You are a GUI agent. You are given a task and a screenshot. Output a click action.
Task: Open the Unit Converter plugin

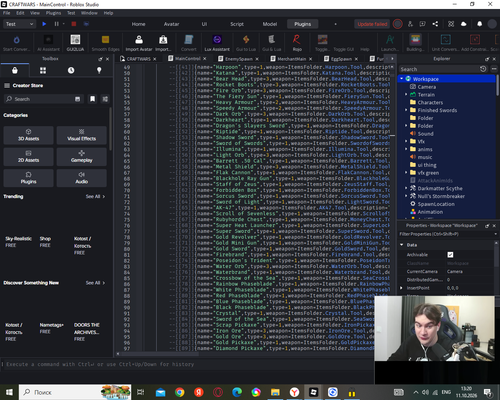pyautogui.click(x=445, y=43)
